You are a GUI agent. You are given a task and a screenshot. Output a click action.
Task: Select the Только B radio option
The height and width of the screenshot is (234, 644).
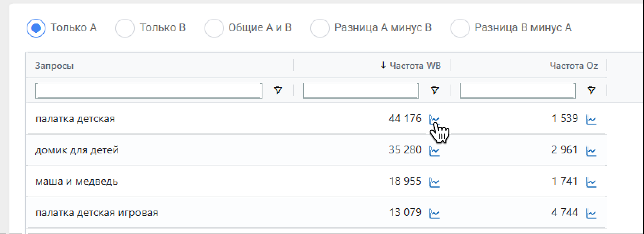(125, 28)
